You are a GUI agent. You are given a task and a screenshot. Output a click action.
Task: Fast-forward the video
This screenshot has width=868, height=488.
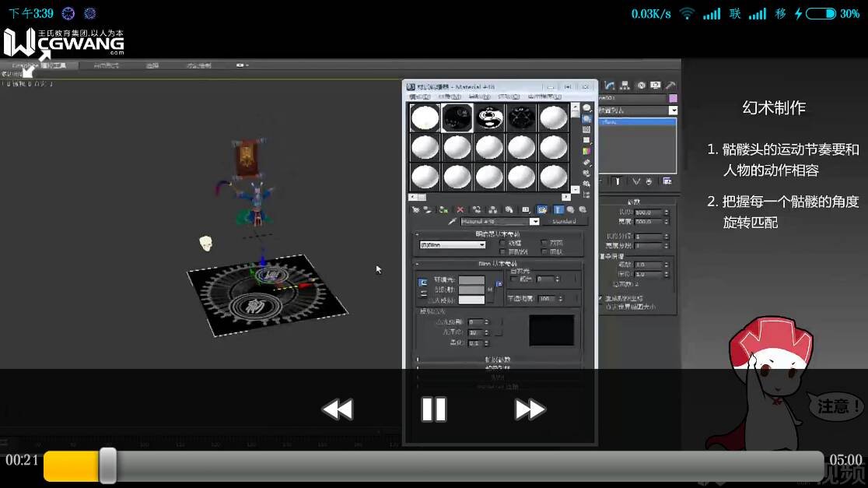530,410
